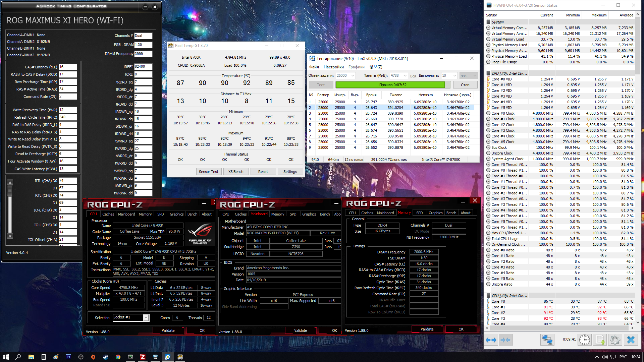
Task: Open Google Chrome from the taskbar
Action: [118, 357]
